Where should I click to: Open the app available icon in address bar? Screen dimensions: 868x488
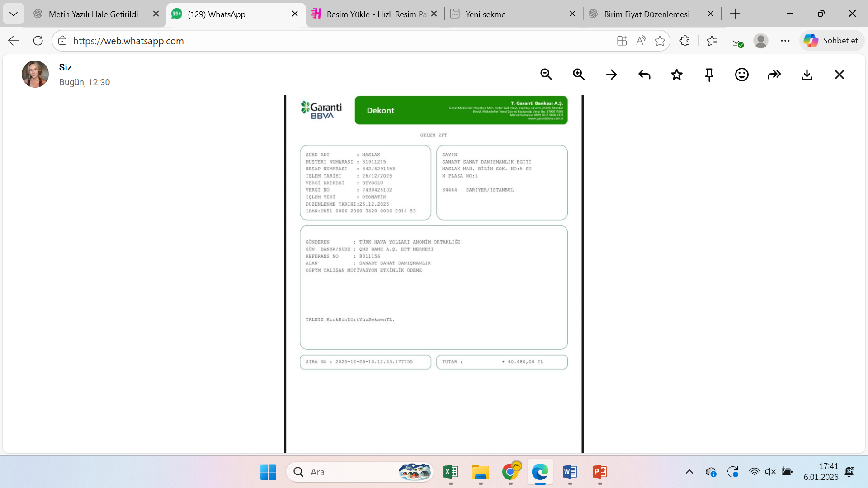[x=622, y=41]
